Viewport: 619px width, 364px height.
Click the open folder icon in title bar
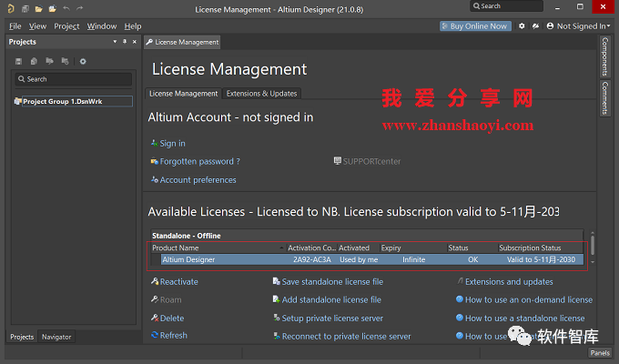click(x=38, y=9)
